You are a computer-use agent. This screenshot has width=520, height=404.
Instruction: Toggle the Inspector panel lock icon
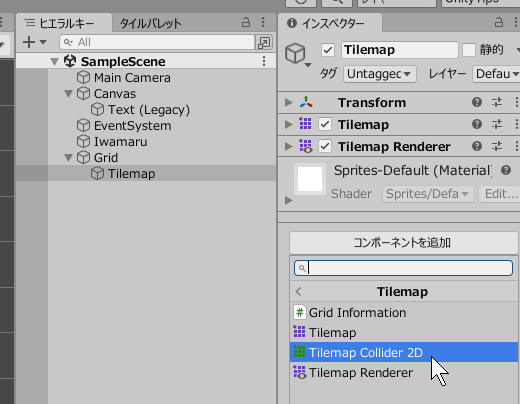click(499, 22)
